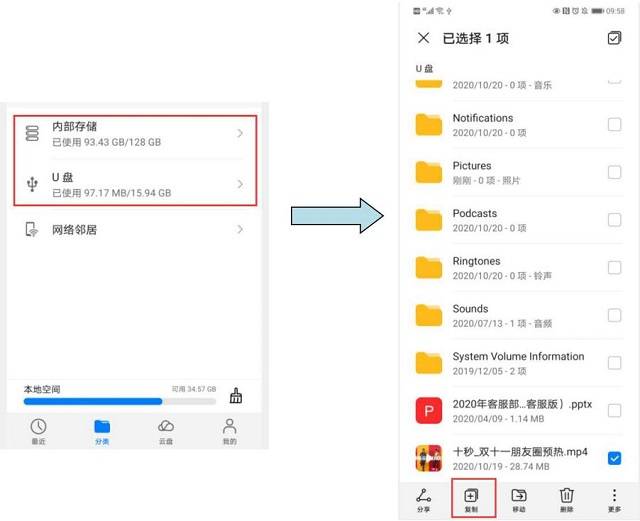Check the Podcasts folder checkbox
The width and height of the screenshot is (640, 521).
pyautogui.click(x=614, y=220)
